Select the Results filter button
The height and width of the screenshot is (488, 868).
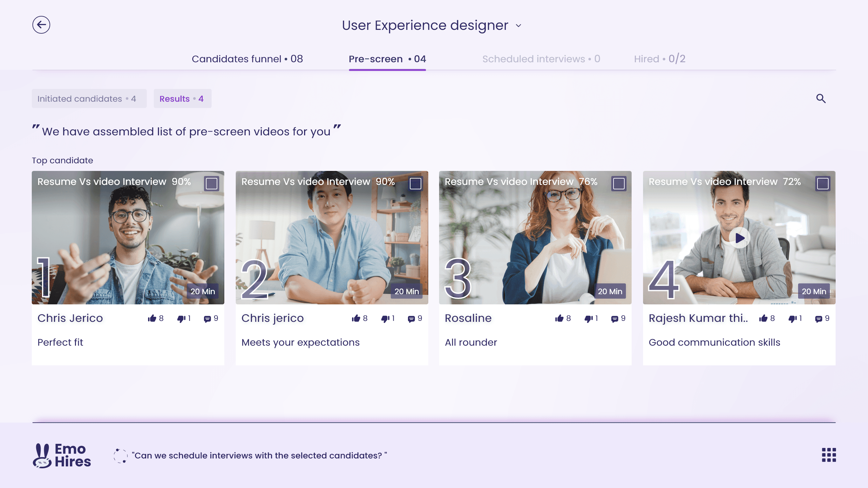click(182, 98)
